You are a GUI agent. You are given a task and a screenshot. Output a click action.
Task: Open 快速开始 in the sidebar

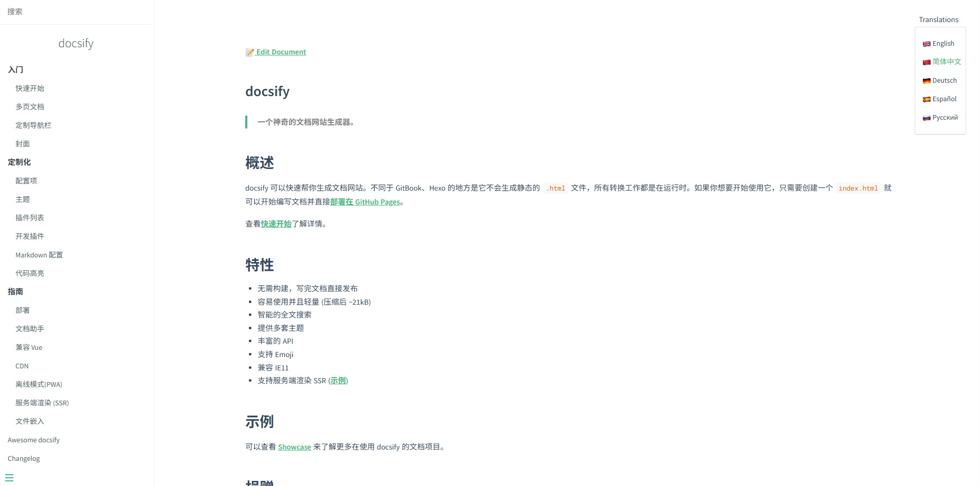30,88
